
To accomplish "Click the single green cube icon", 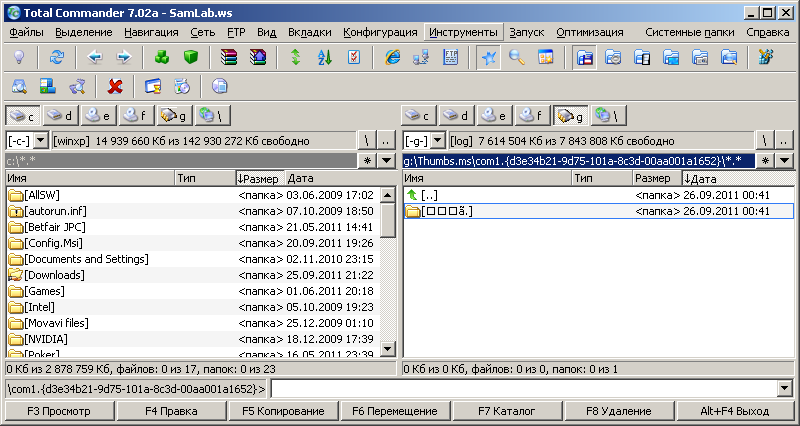I will (191, 57).
